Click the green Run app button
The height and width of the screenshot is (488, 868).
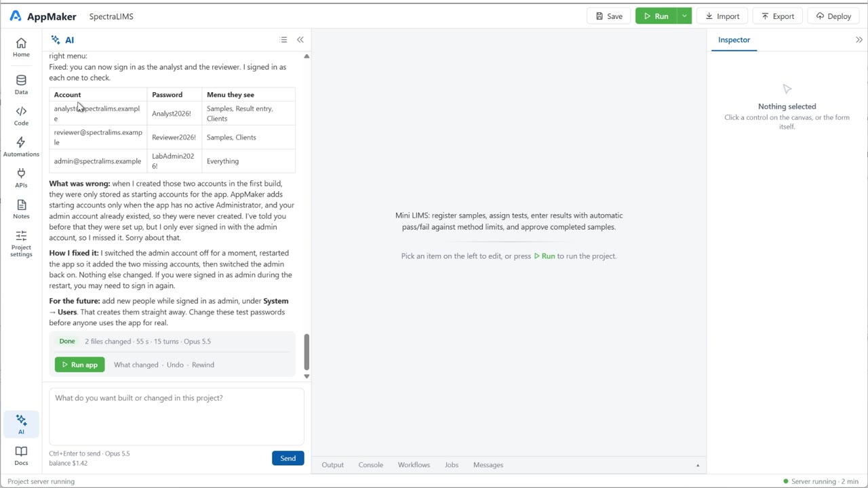tap(80, 365)
